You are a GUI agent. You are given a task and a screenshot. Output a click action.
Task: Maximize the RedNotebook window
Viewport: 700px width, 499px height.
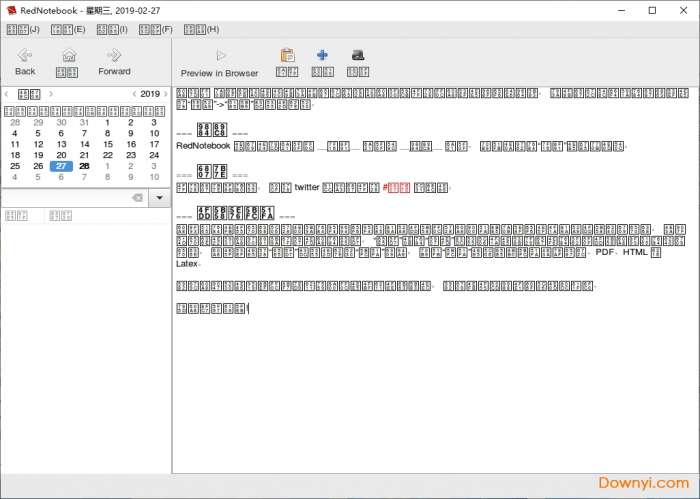coord(652,10)
